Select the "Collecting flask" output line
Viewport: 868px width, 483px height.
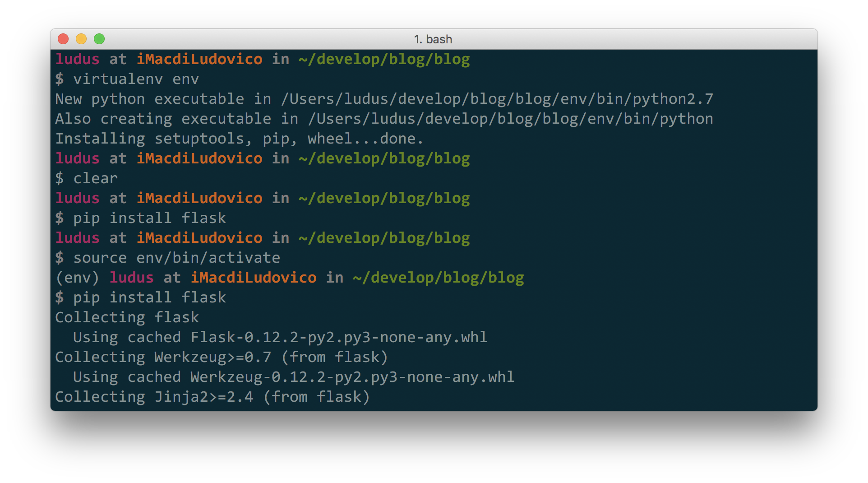coord(127,317)
